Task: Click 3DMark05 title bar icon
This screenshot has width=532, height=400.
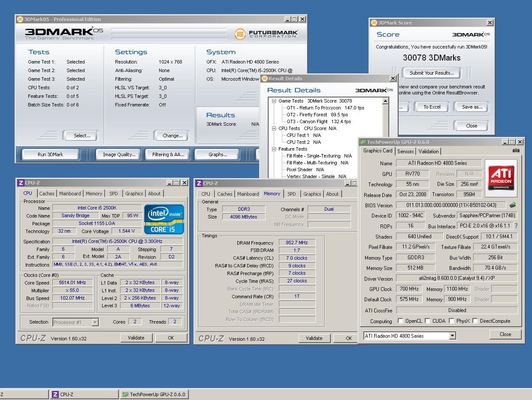Action: [x=20, y=19]
